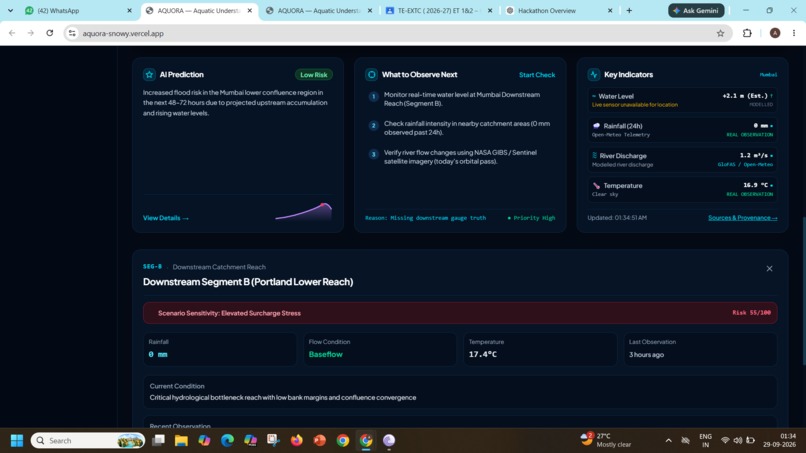Screen dimensions: 806x453
Task: Click the Start Check link
Action: click(537, 75)
